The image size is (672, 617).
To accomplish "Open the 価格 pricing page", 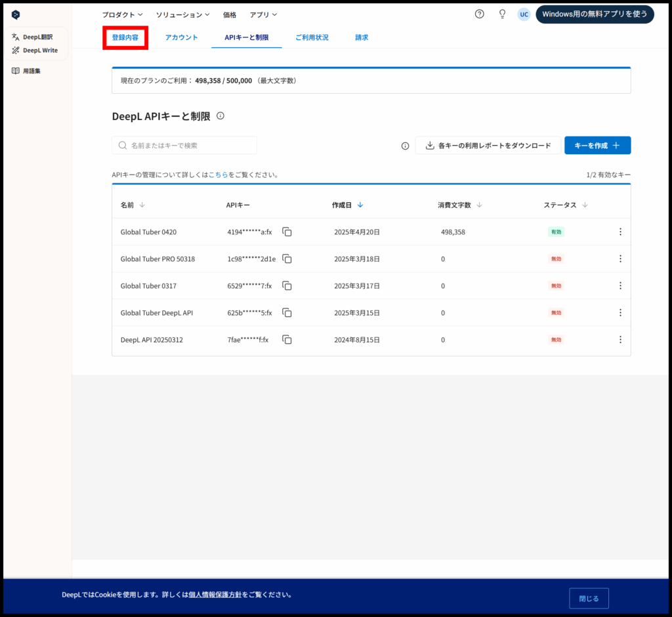I will pos(230,14).
